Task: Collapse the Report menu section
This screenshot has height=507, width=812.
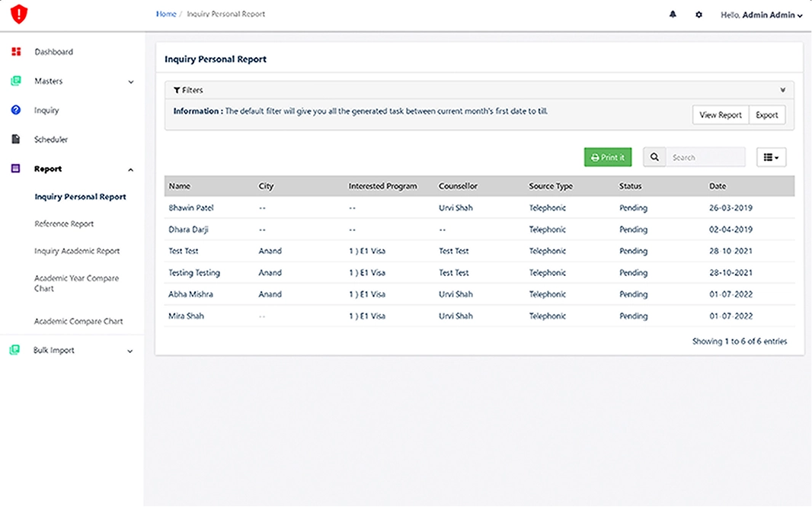Action: click(x=130, y=169)
